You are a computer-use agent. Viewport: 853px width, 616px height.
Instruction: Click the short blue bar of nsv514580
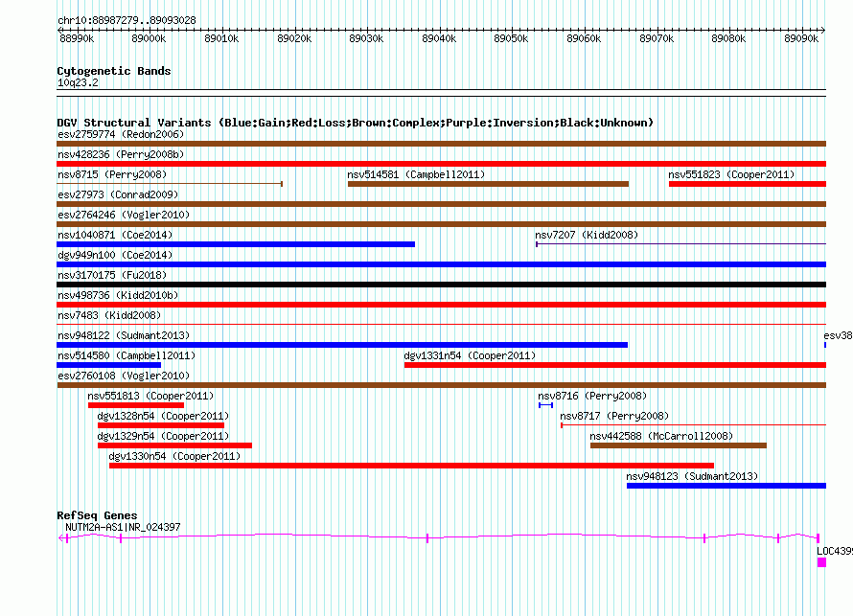[109, 365]
